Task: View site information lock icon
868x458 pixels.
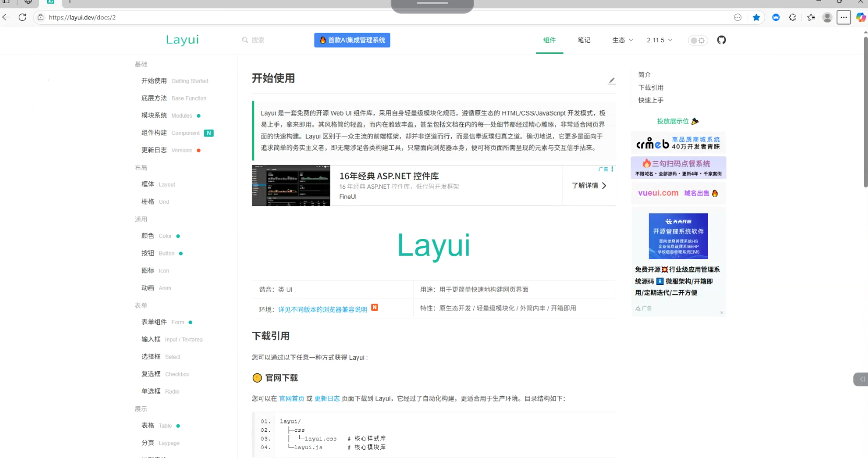Action: [x=41, y=17]
